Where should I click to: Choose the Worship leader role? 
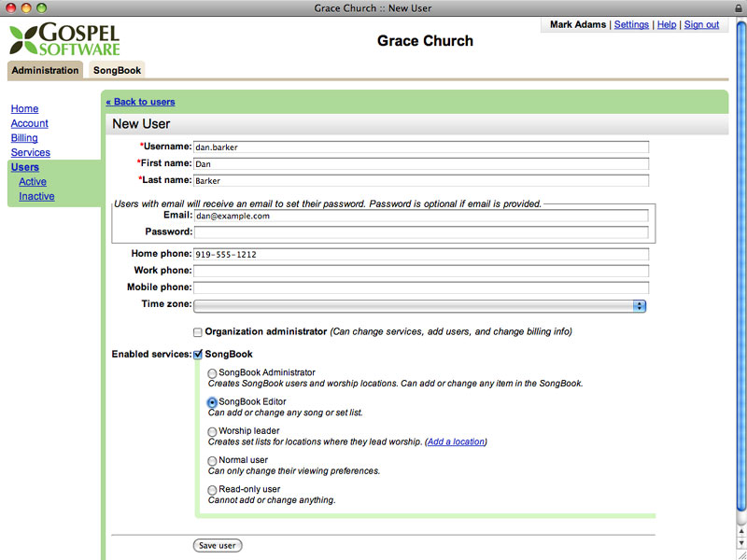212,432
